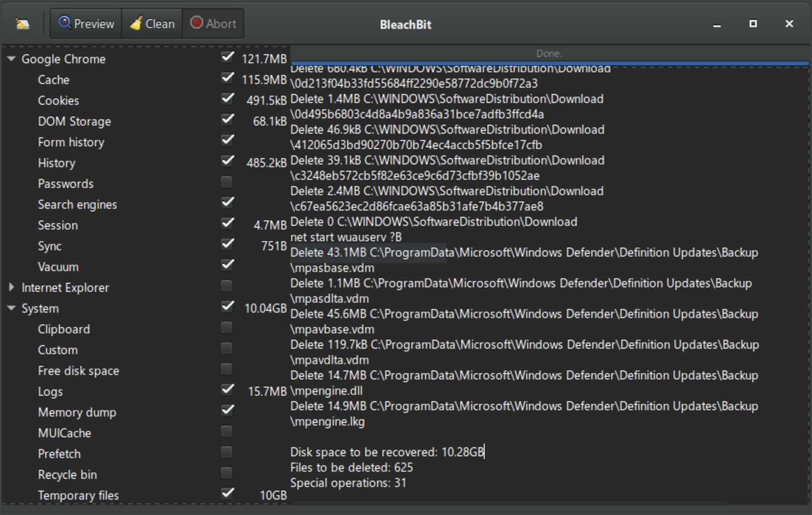Image resolution: width=812 pixels, height=515 pixels.
Task: Collapse the System tree group
Action: point(11,308)
